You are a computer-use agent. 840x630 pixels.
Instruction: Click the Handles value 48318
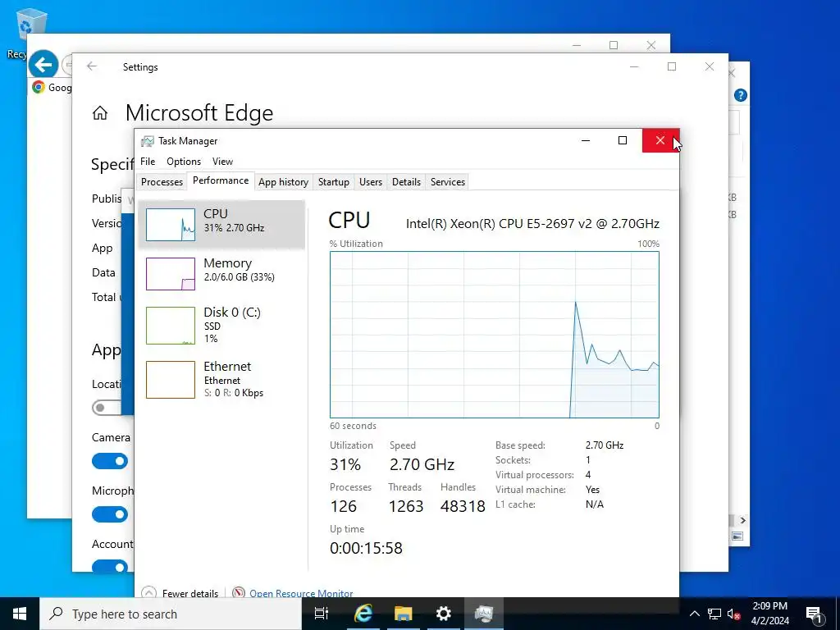point(463,506)
